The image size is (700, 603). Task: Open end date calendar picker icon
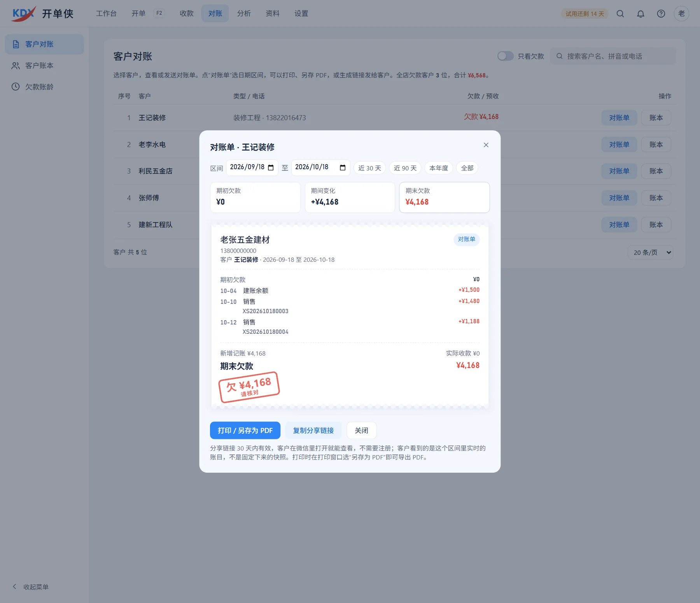pos(343,168)
